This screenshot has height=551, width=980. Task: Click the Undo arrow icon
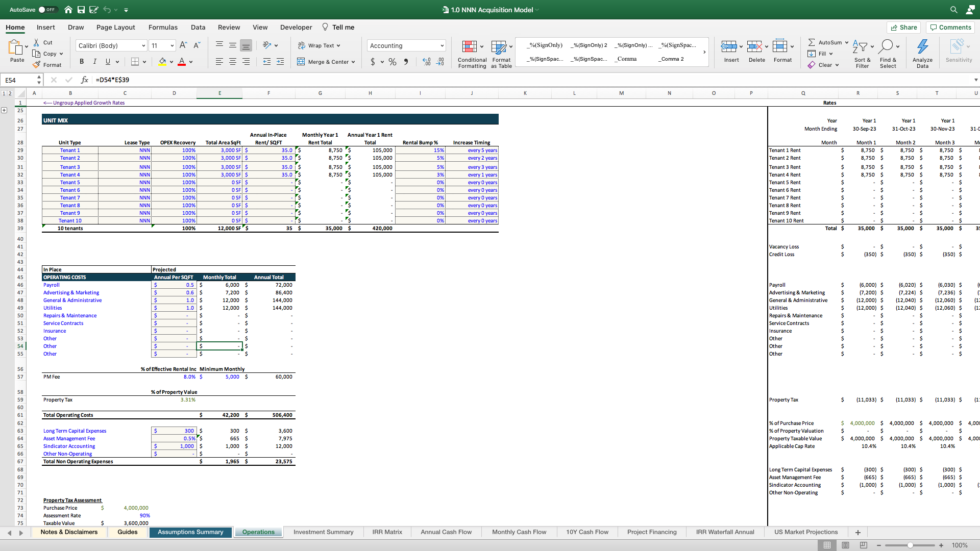pos(107,10)
